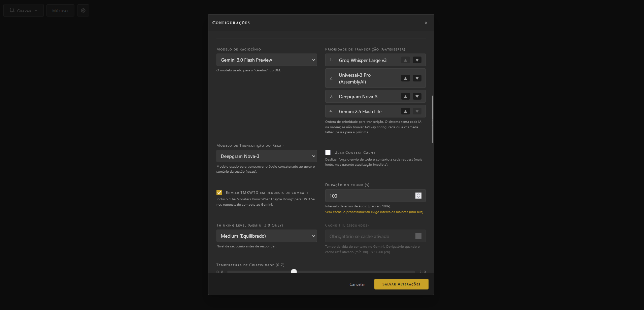Move Universal-3 Pro (AssemblyAI) down in priority
Screen dimensions: 644x310
coord(417,78)
